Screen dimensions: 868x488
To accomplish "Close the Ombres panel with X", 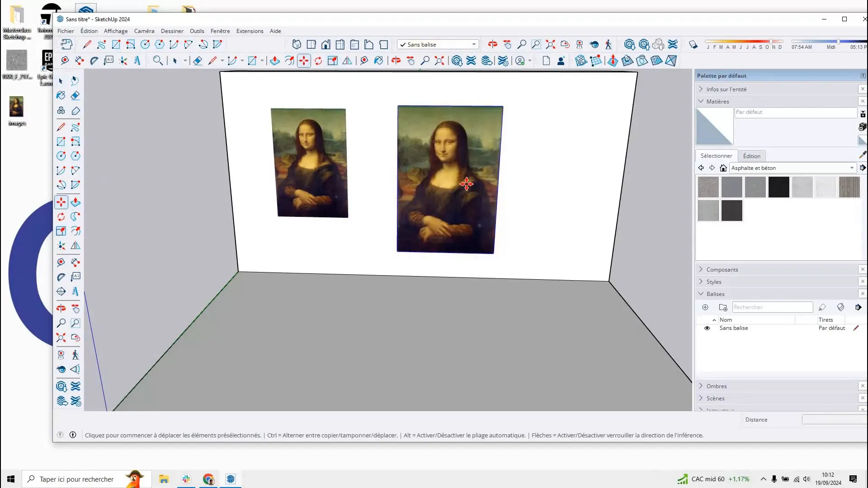I will [x=863, y=386].
